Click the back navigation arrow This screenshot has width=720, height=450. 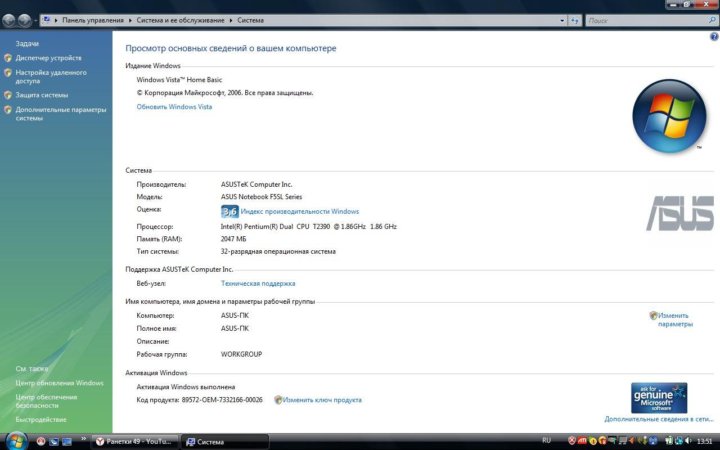pos(11,19)
